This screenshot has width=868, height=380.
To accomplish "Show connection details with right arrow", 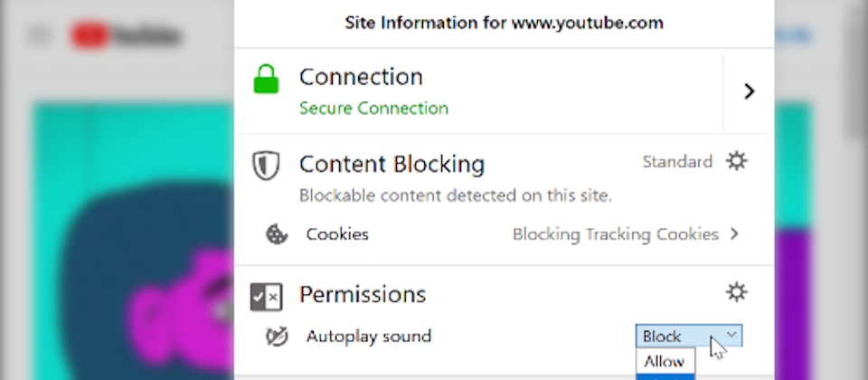I will [749, 90].
